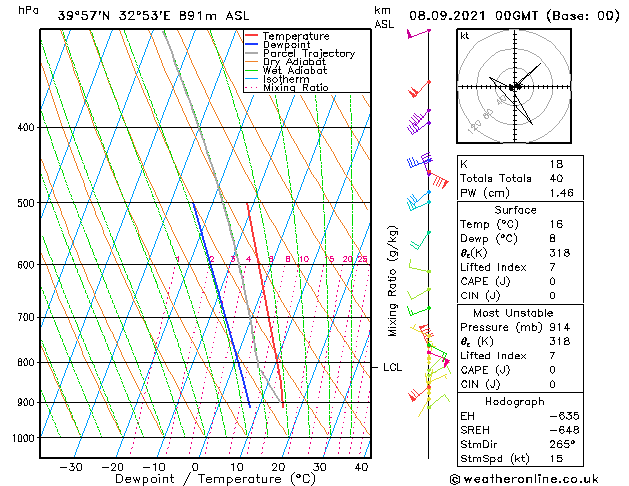Click the hPa unit label
The height and width of the screenshot is (486, 629).
pos(28,10)
